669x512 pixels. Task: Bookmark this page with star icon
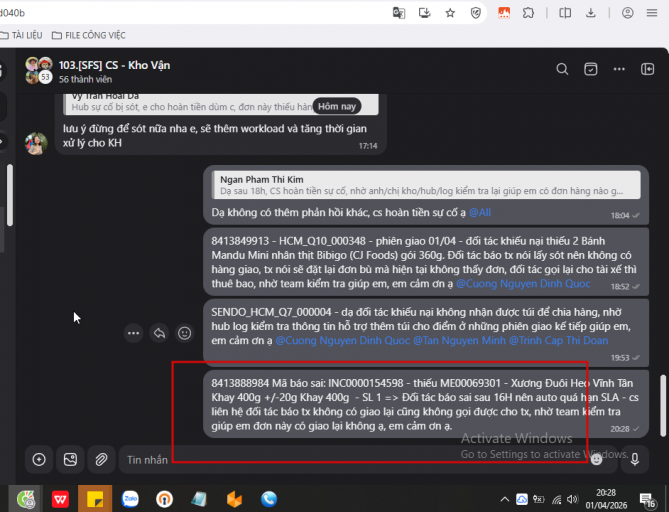tap(450, 13)
